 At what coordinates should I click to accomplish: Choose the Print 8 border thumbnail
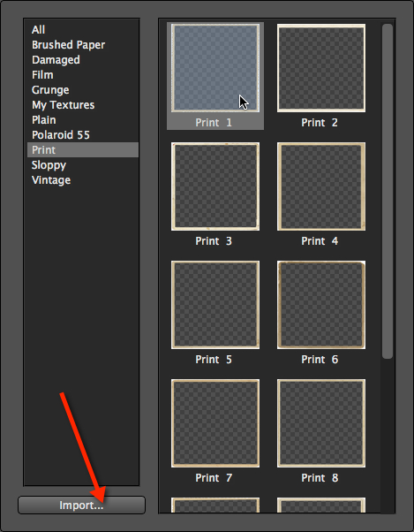[321, 423]
